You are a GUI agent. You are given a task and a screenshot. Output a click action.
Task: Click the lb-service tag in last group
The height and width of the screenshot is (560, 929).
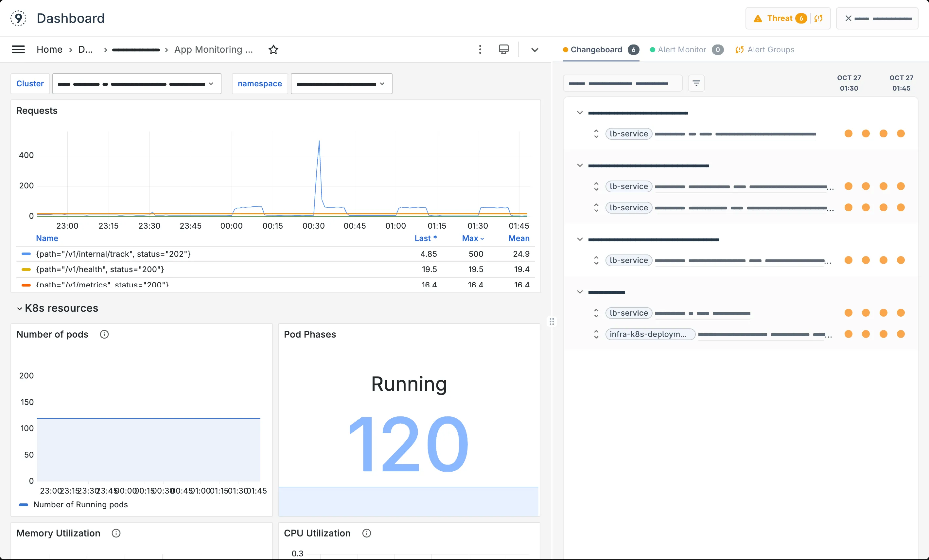[x=629, y=313]
